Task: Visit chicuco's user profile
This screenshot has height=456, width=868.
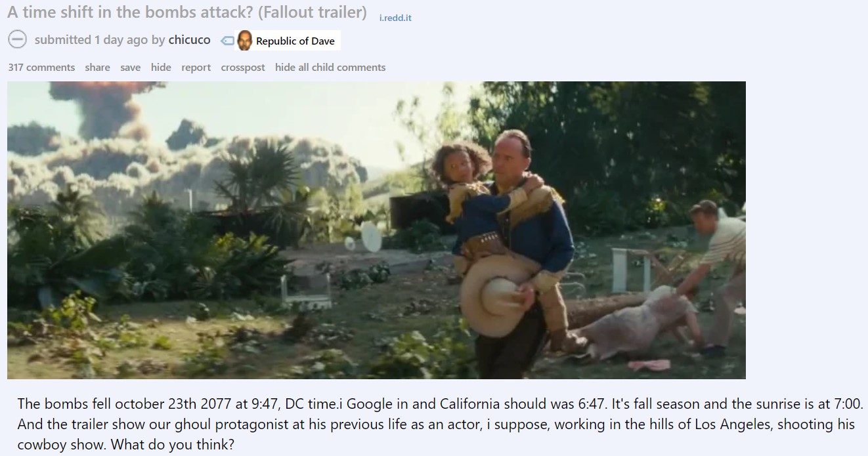Action: click(x=189, y=40)
